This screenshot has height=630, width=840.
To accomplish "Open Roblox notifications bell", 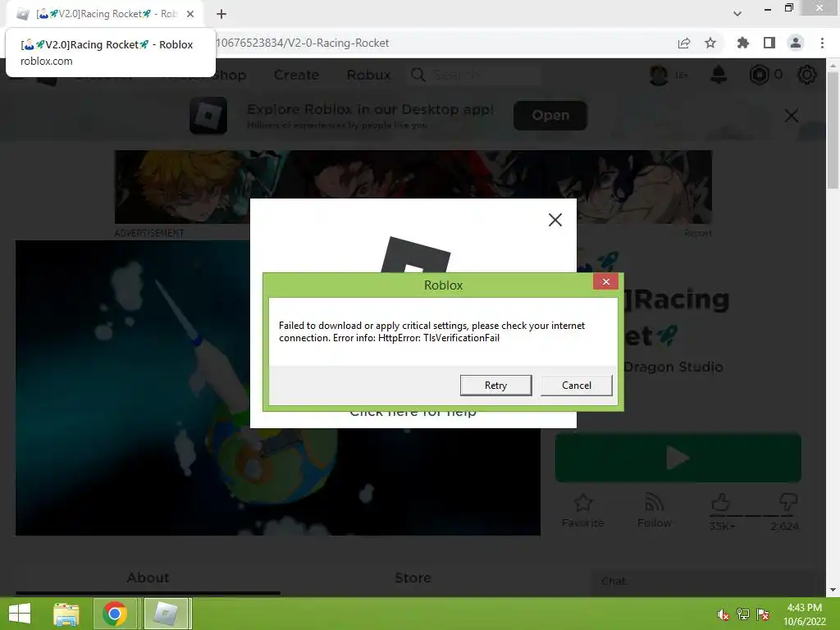I will [719, 75].
